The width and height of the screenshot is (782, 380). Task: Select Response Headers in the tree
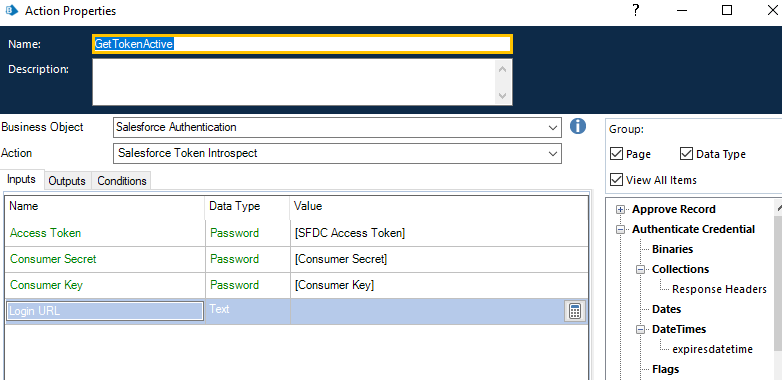pyautogui.click(x=719, y=289)
